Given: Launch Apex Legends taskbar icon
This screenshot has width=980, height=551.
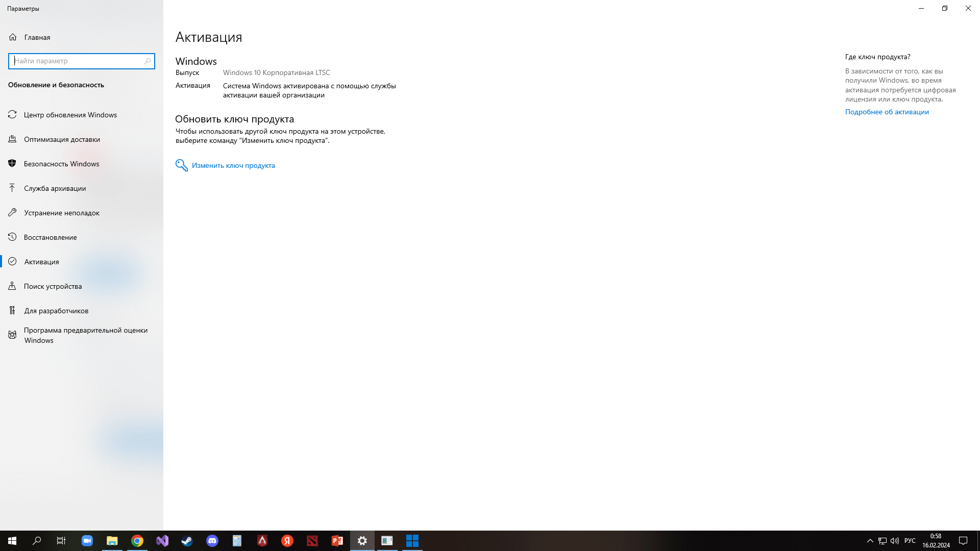Looking at the screenshot, I should [262, 541].
